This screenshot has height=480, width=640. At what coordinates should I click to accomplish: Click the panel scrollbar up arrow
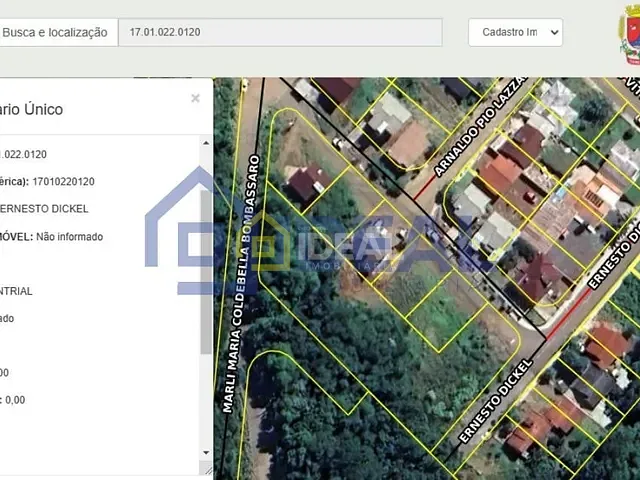pos(206,143)
